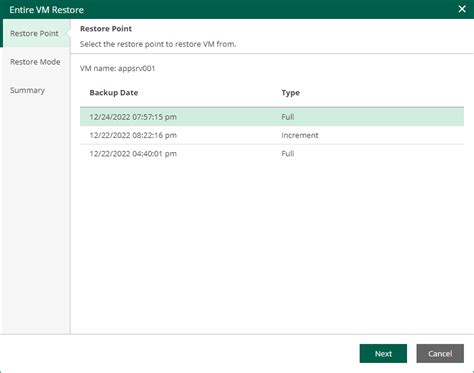Click the Next button
Screen dimensions: 474x373
click(x=383, y=353)
